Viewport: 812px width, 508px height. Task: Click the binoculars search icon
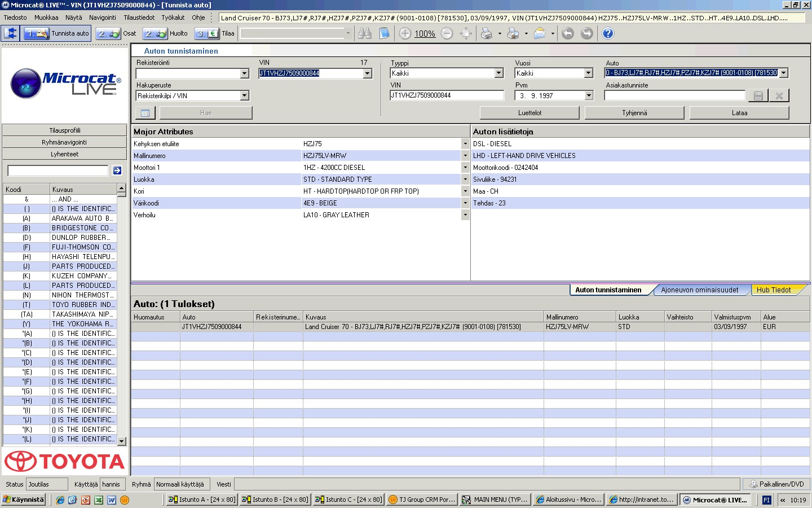[365, 33]
